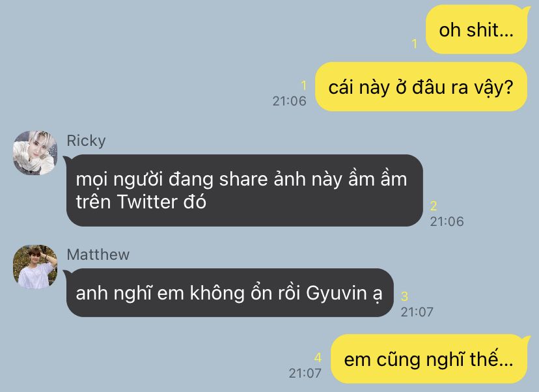The width and height of the screenshot is (539, 392).
Task: Tap the sender name Matthew
Action: point(98,255)
